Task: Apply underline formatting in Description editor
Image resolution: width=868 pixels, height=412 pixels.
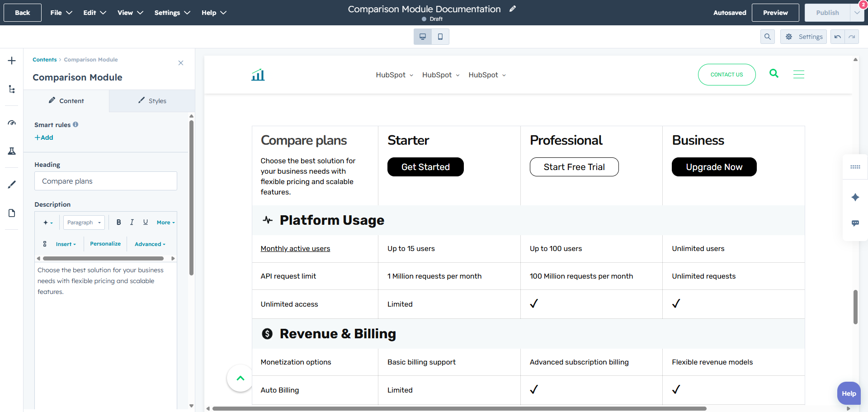Action: (x=146, y=222)
